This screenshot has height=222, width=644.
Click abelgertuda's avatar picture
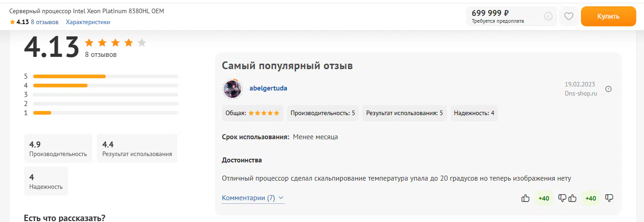coord(233,89)
